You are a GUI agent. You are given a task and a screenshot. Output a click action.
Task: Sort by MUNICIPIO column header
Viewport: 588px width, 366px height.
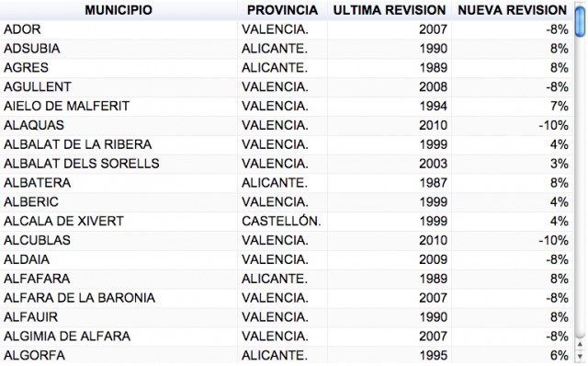tap(119, 10)
